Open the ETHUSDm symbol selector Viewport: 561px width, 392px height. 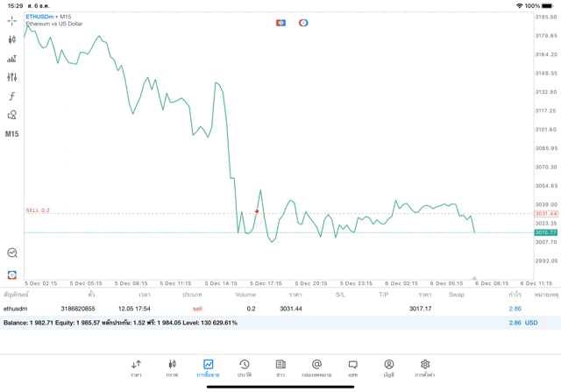pyautogui.click(x=42, y=17)
